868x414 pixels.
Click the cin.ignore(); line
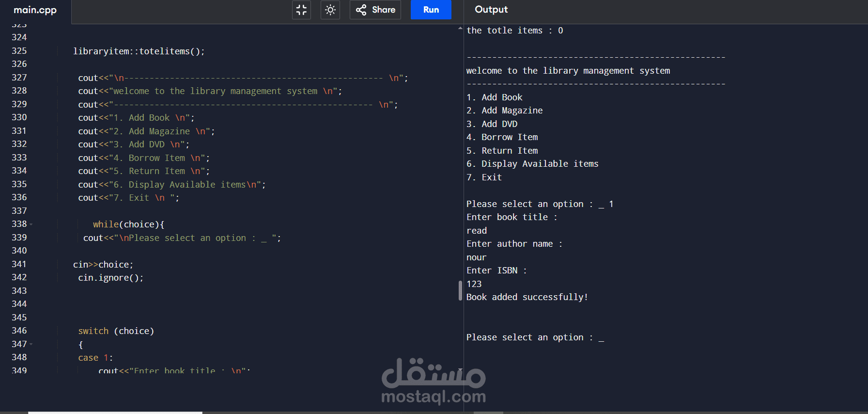pyautogui.click(x=111, y=278)
